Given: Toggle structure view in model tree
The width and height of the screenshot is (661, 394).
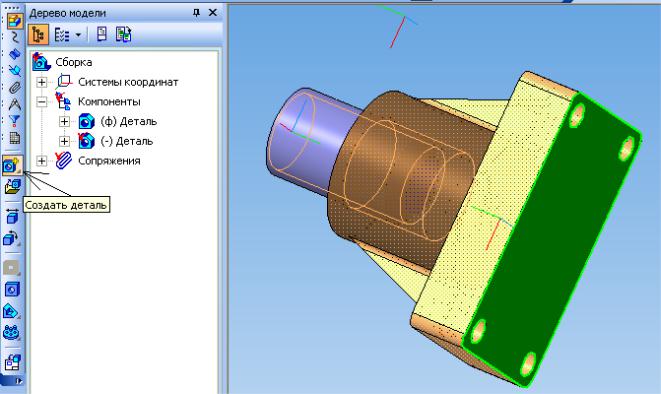Looking at the screenshot, I should [x=38, y=35].
